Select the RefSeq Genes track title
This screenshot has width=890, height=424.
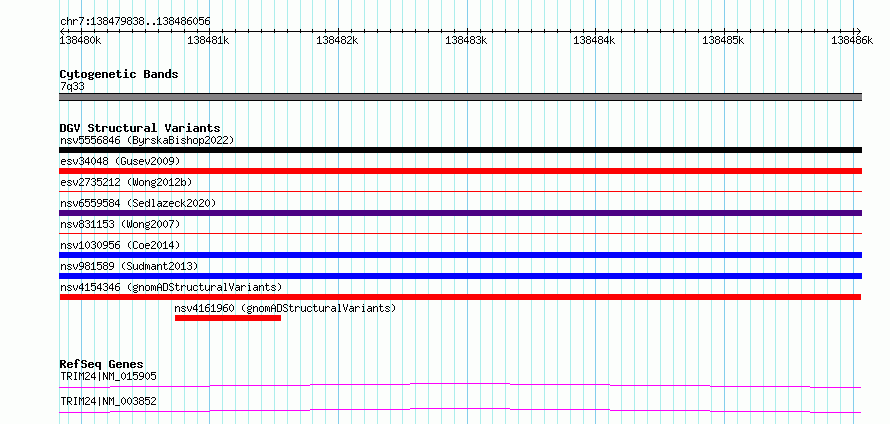tap(102, 364)
